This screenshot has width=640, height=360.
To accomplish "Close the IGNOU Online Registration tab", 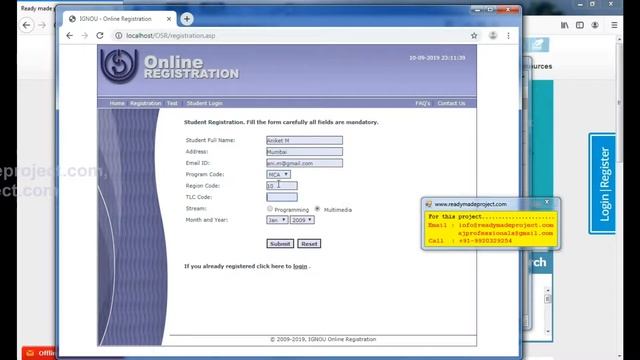I will point(169,19).
